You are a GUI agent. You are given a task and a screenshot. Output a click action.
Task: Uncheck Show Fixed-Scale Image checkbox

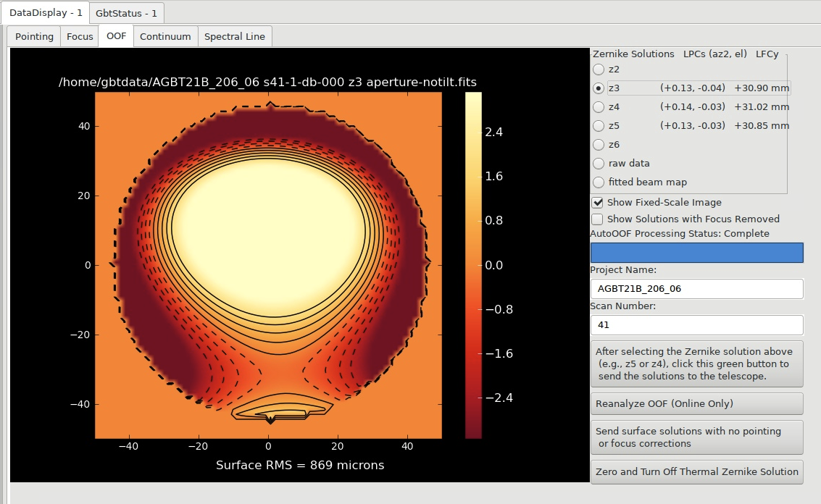pos(597,203)
